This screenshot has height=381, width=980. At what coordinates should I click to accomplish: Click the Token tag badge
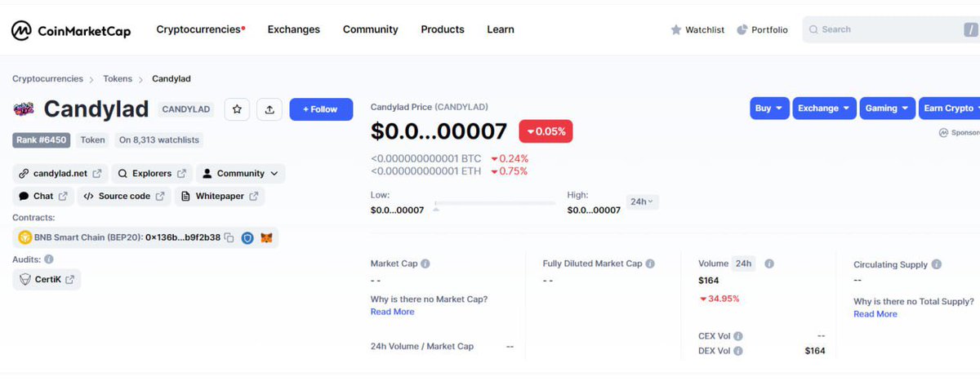(x=92, y=140)
